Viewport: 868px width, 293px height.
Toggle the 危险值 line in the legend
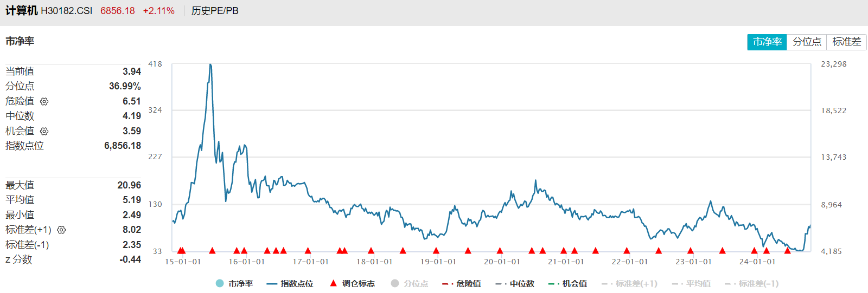click(x=462, y=283)
